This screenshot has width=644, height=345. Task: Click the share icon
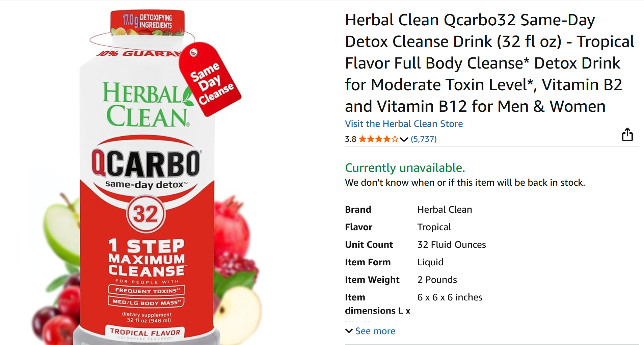tap(627, 134)
